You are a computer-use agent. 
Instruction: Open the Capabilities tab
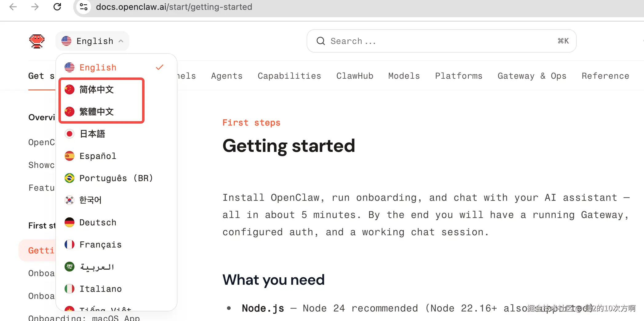point(289,76)
